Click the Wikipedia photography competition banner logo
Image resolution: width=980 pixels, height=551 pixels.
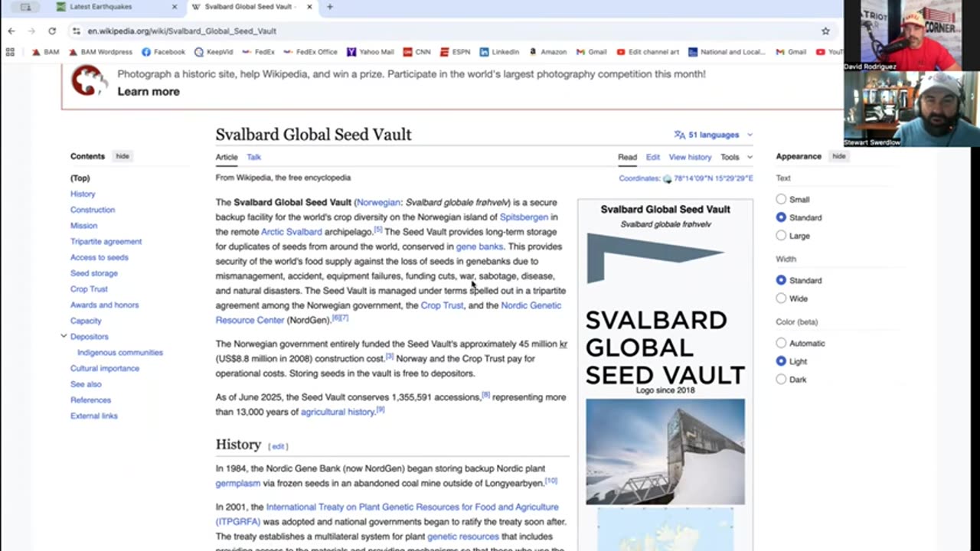(90, 81)
